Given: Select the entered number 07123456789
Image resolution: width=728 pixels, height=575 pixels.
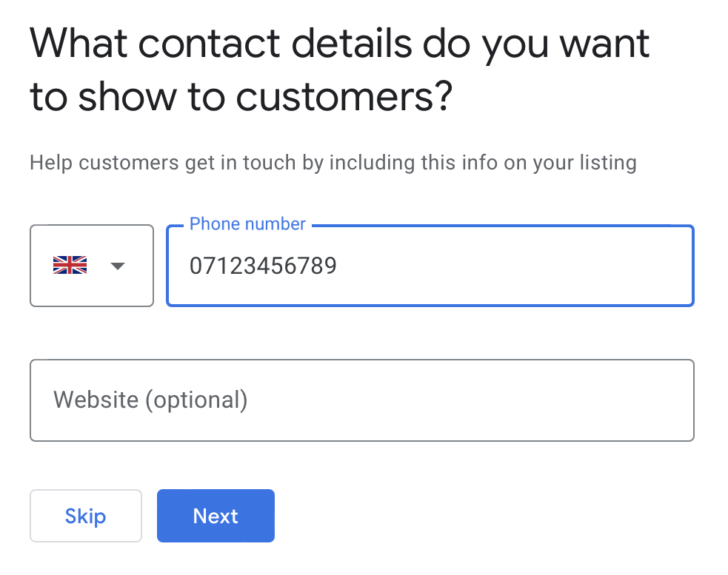Looking at the screenshot, I should coord(263,266).
